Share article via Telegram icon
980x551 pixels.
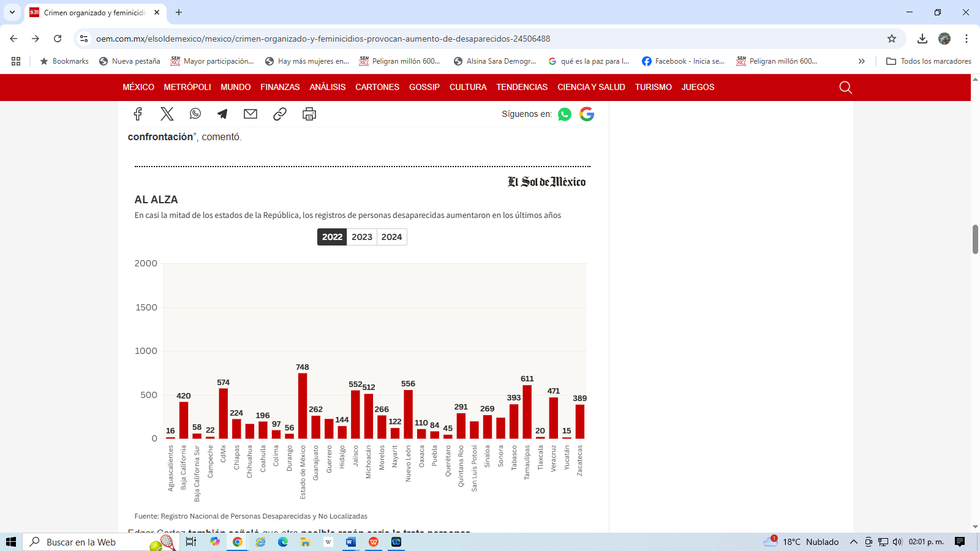click(x=222, y=114)
